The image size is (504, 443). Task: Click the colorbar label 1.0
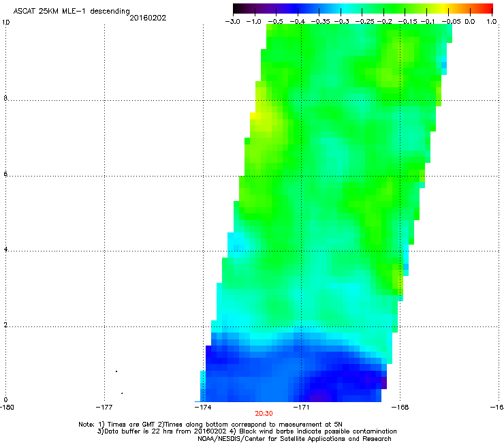pyautogui.click(x=492, y=22)
